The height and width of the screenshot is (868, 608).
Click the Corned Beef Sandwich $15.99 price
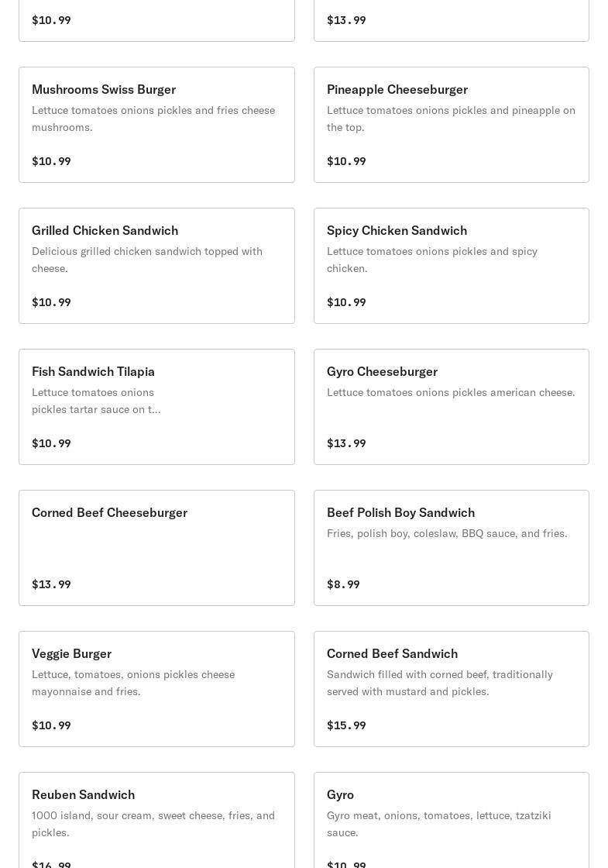[346, 725]
